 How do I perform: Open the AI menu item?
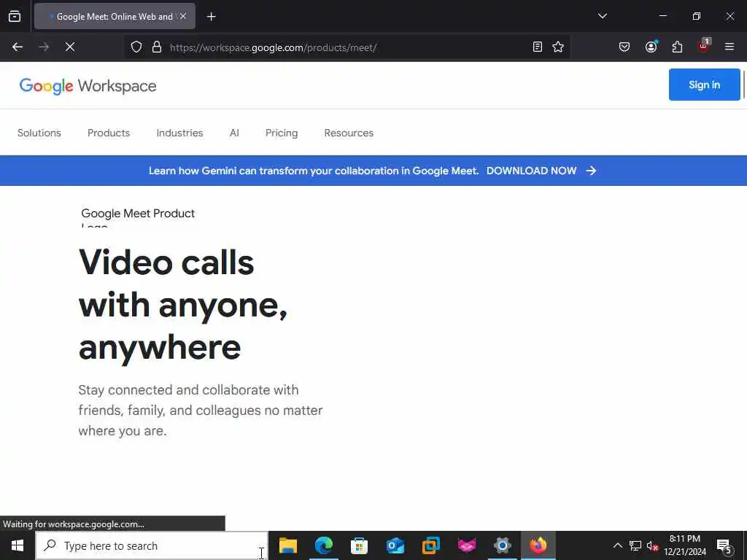click(x=234, y=133)
